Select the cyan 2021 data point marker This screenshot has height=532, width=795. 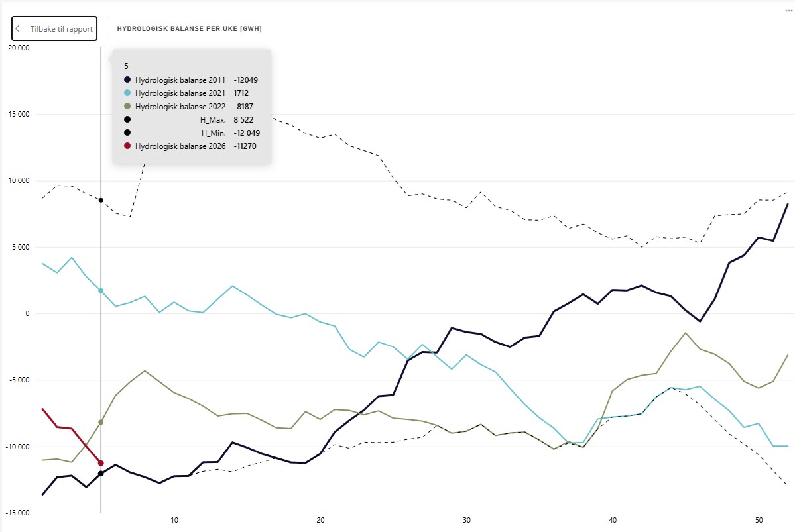[x=101, y=291]
